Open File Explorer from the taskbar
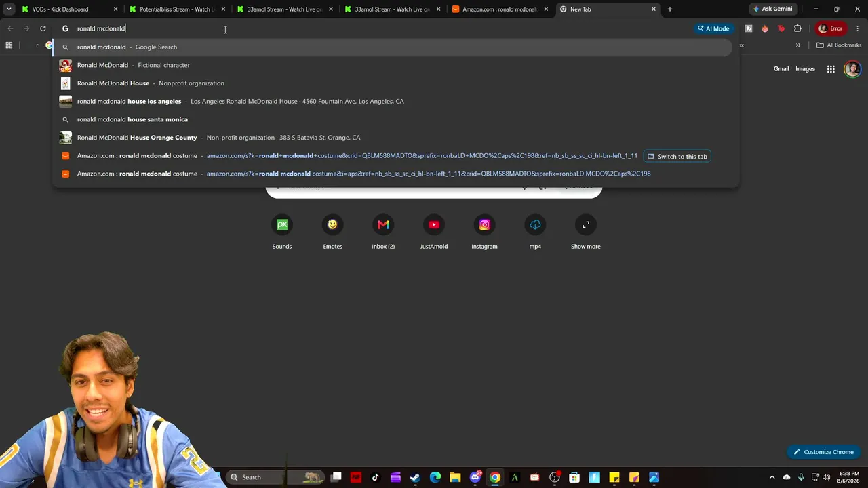This screenshot has height=488, width=868. click(455, 477)
